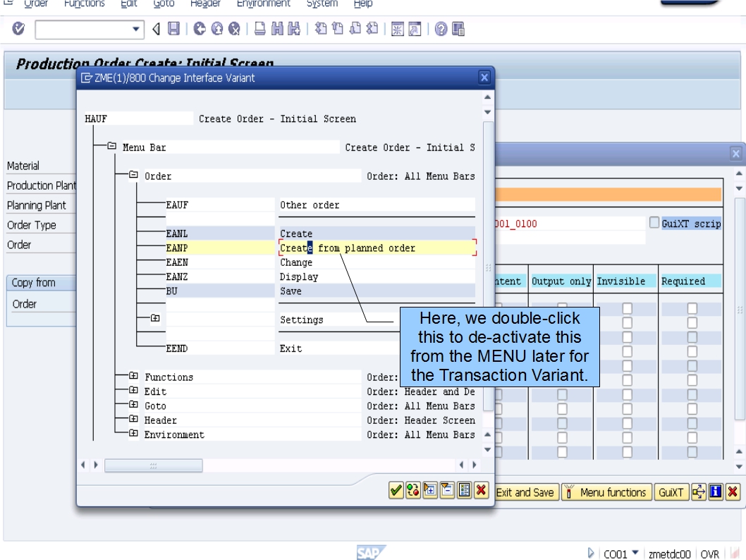The width and height of the screenshot is (746, 560).
Task: Expand the Environment tree node
Action: (134, 434)
